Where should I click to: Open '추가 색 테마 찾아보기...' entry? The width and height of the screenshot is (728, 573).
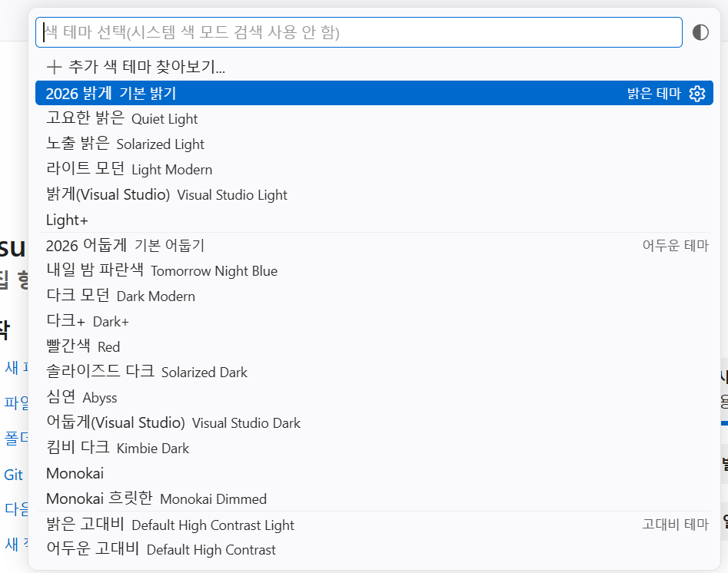pyautogui.click(x=374, y=67)
